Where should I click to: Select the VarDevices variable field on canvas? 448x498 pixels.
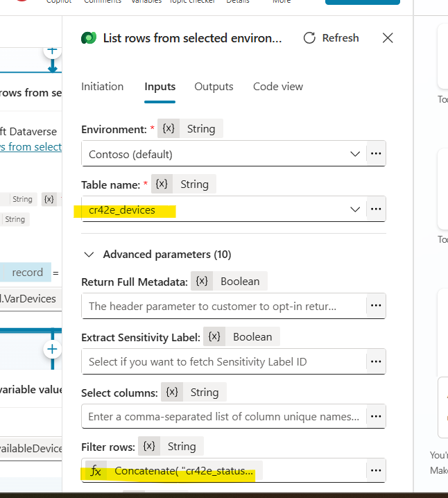coord(31,299)
